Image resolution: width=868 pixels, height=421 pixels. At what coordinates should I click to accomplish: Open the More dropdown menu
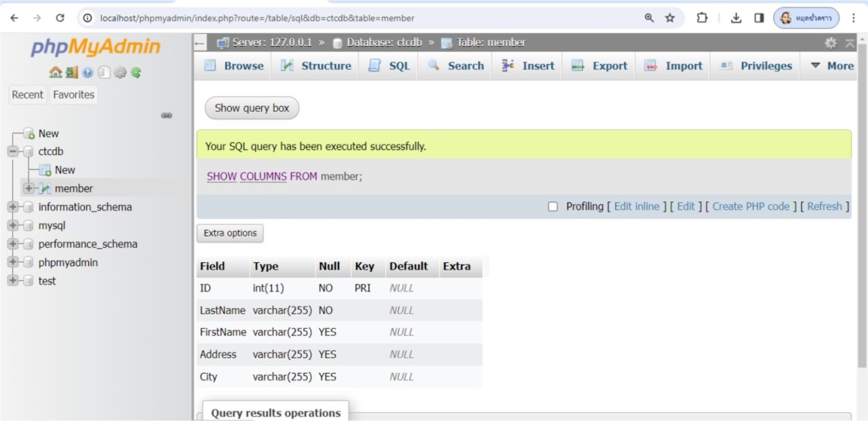[x=832, y=66]
